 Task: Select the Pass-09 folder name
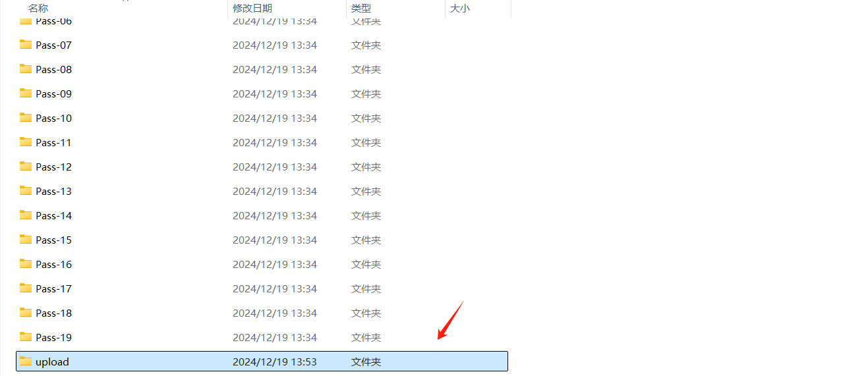point(54,94)
